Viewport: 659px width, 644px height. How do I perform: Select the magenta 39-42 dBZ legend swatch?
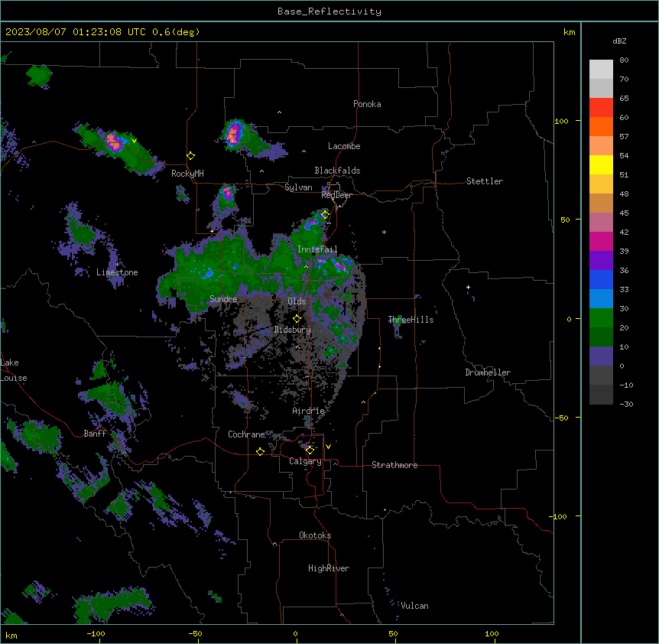point(601,241)
